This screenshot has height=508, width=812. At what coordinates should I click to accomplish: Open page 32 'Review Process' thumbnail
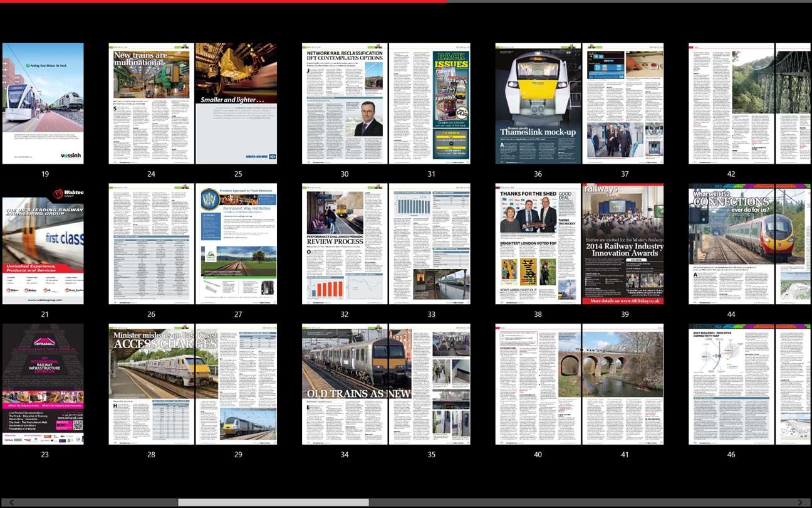point(345,244)
